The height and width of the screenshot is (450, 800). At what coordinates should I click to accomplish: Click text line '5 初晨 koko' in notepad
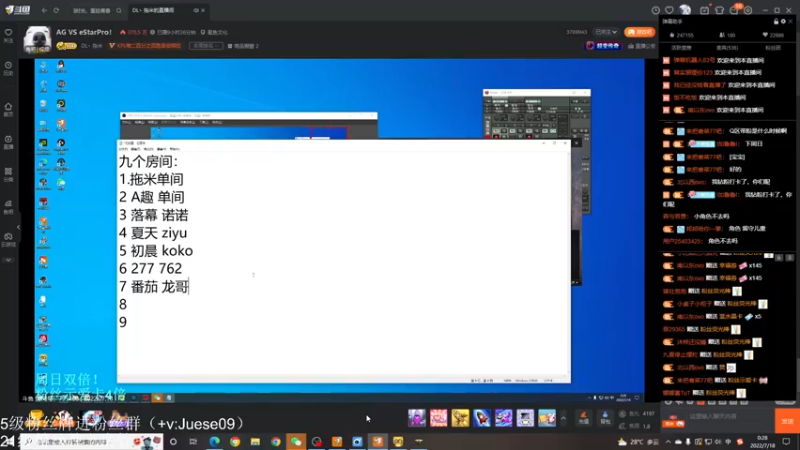pos(156,251)
